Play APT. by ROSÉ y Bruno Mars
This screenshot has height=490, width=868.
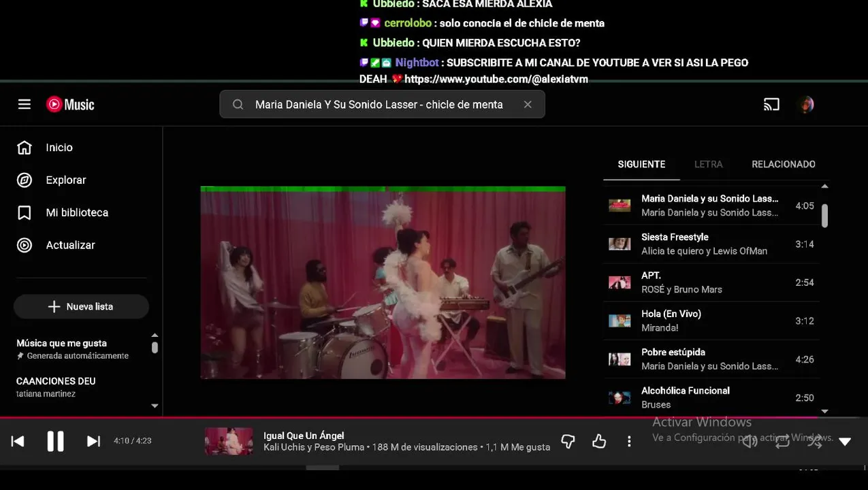pos(711,282)
